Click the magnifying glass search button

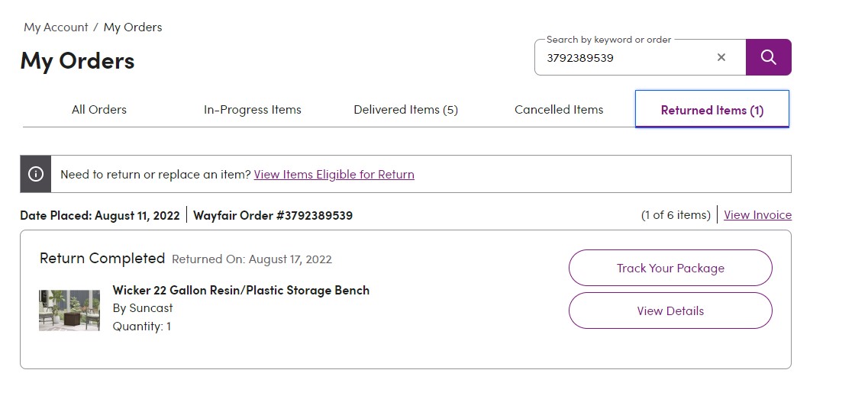[x=768, y=57]
